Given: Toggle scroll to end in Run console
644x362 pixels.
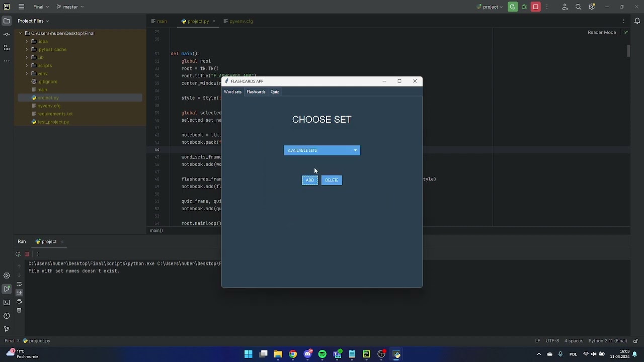Looking at the screenshot, I should point(19,293).
